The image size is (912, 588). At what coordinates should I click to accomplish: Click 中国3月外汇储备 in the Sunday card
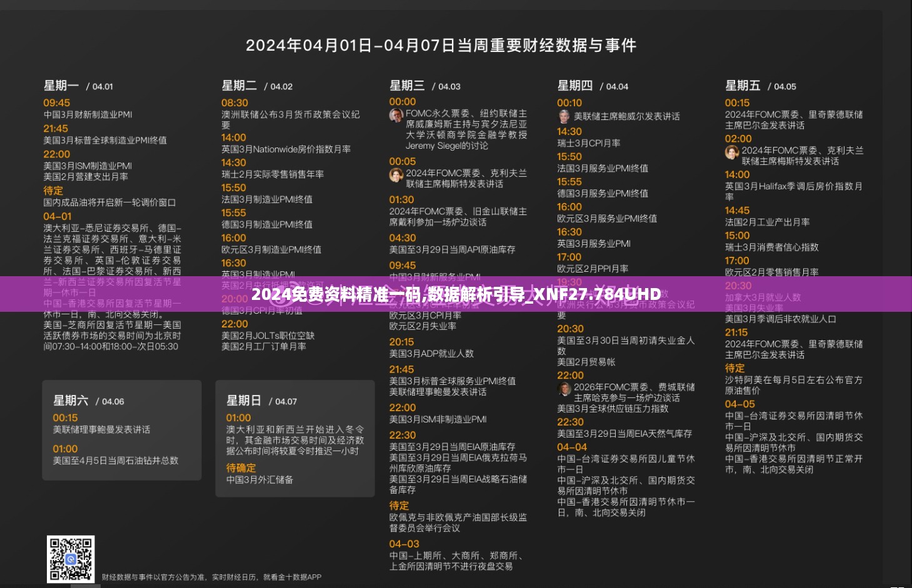click(x=259, y=480)
